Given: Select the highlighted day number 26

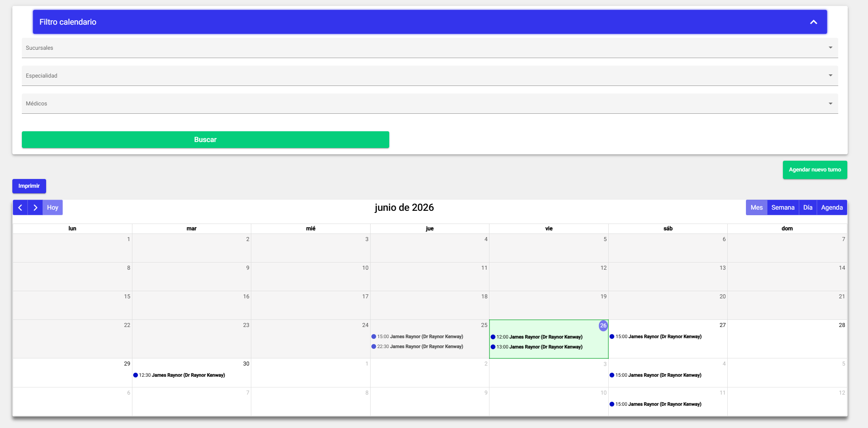Looking at the screenshot, I should click(x=603, y=326).
